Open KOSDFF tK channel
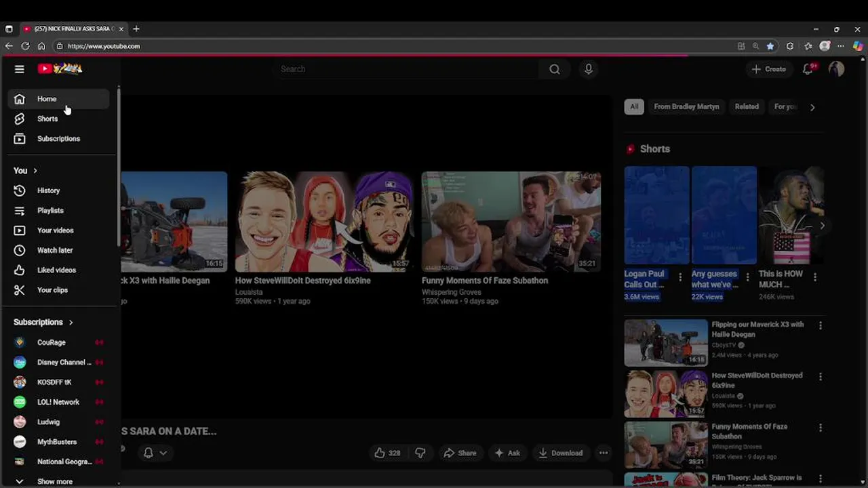 click(x=59, y=382)
